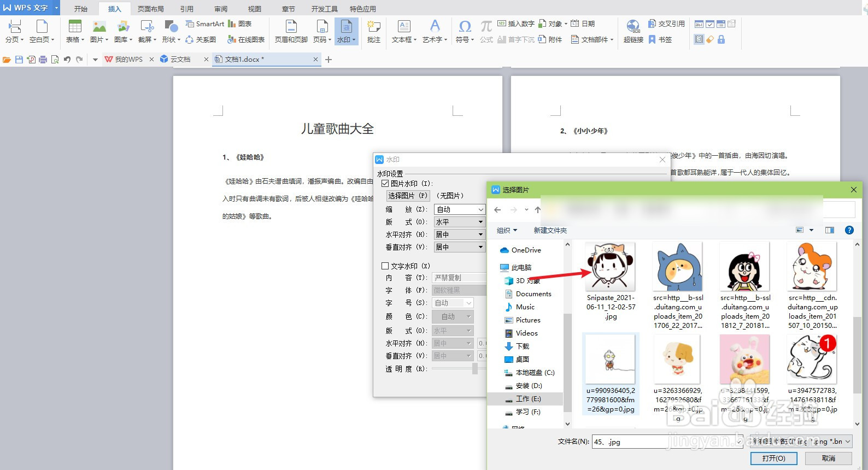This screenshot has width=868, height=470.
Task: Select 桌面 (Desktop) in folder tree
Action: point(517,360)
